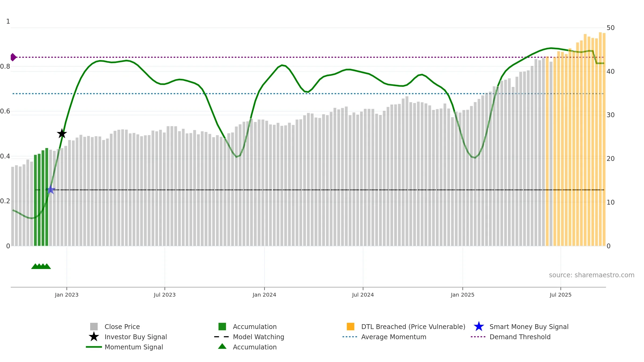The height and width of the screenshot is (362, 644).
Task: Click the green accumulation triangles below chart
Action: tap(41, 266)
